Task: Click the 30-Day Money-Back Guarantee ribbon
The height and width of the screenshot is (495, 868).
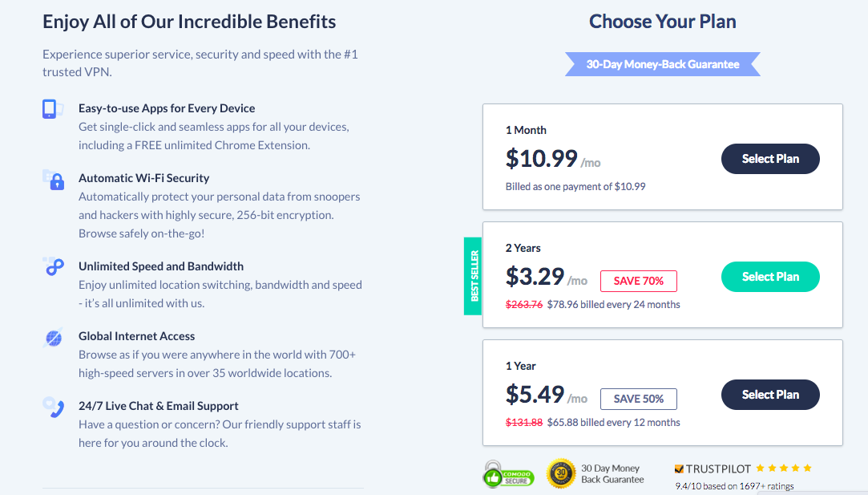Action: pos(662,64)
